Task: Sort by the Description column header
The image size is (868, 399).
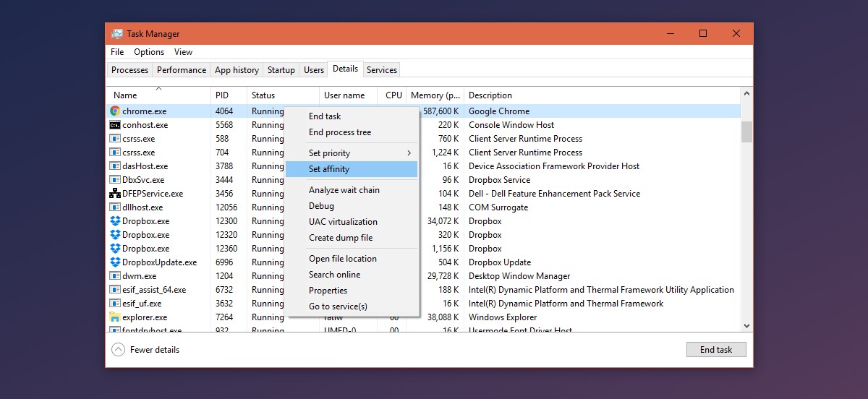Action: [x=603, y=95]
